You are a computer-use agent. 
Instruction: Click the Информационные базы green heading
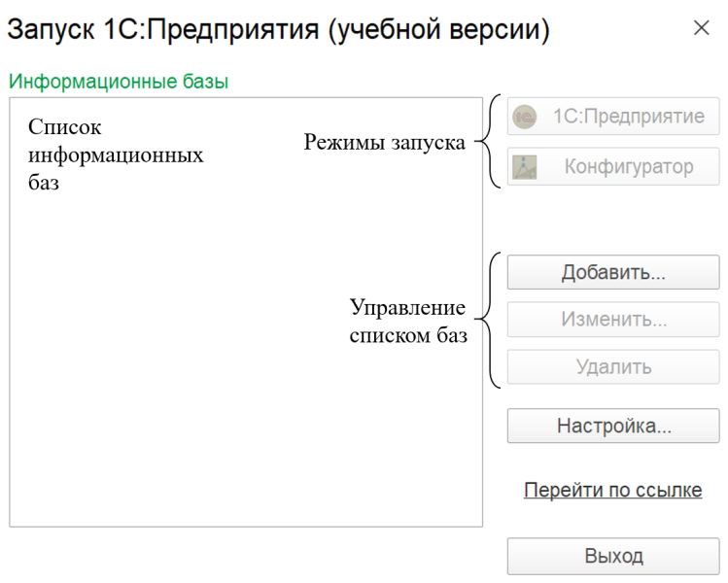pyautogui.click(x=119, y=82)
